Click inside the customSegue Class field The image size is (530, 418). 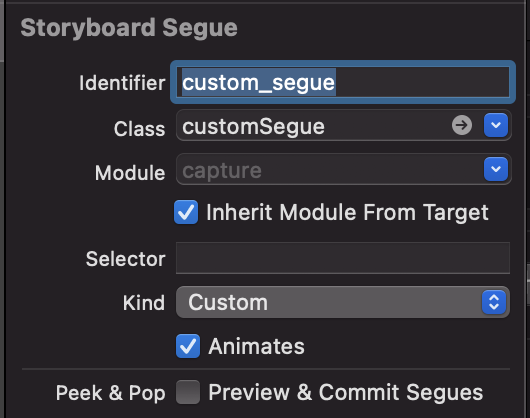pyautogui.click(x=313, y=125)
